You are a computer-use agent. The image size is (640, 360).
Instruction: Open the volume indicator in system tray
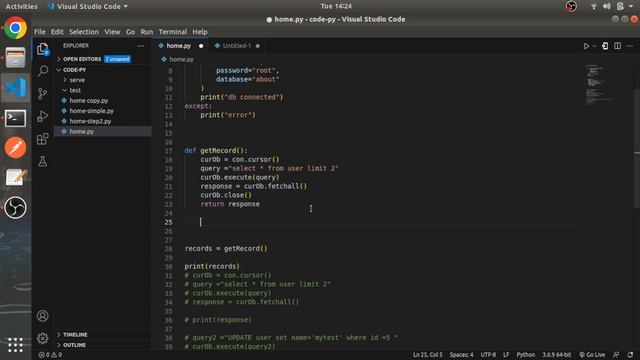pos(607,7)
